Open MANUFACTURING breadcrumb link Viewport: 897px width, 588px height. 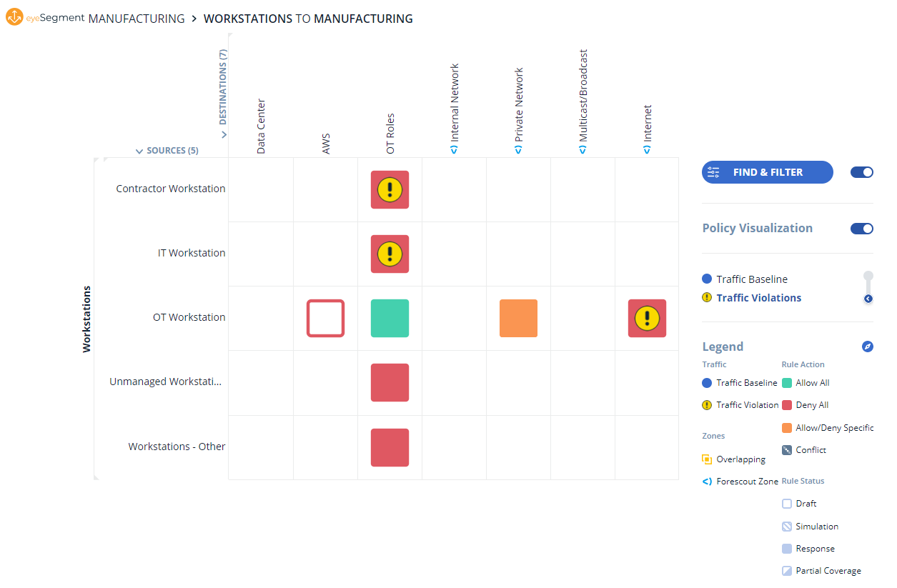click(137, 19)
